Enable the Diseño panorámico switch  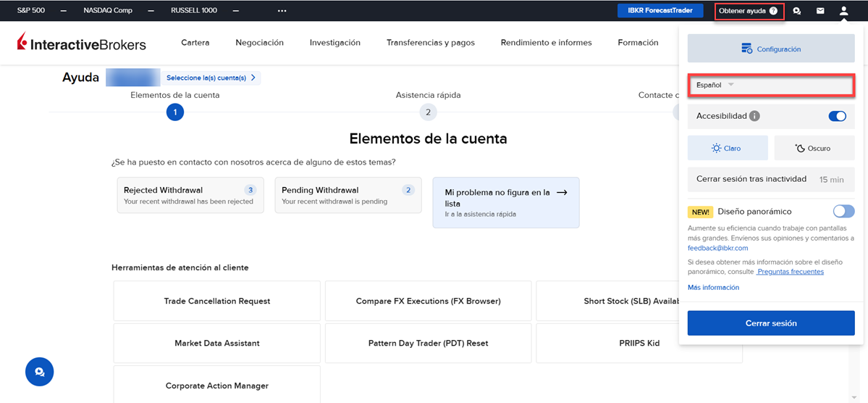(843, 211)
